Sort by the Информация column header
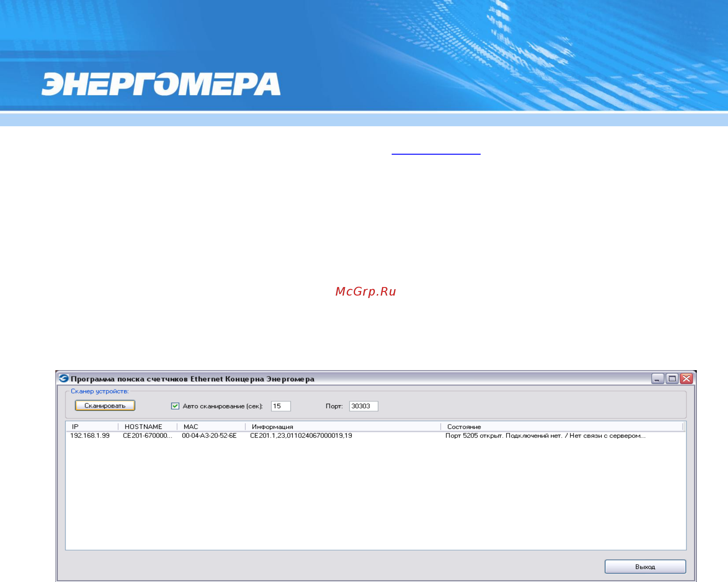Image resolution: width=728 pixels, height=582 pixels. pyautogui.click(x=343, y=427)
